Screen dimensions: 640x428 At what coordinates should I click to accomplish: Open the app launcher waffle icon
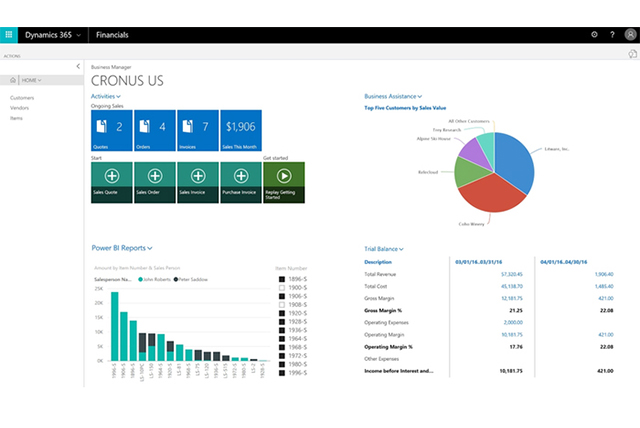(x=9, y=35)
